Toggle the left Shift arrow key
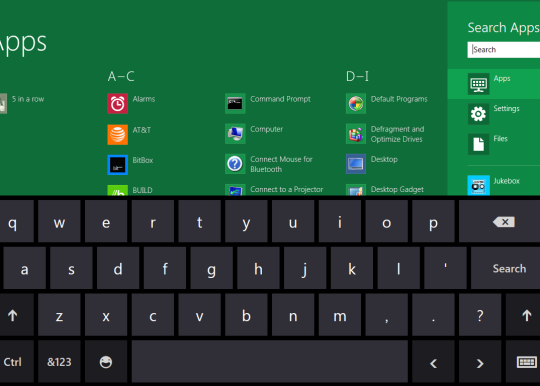This screenshot has height=386, width=540. point(14,315)
